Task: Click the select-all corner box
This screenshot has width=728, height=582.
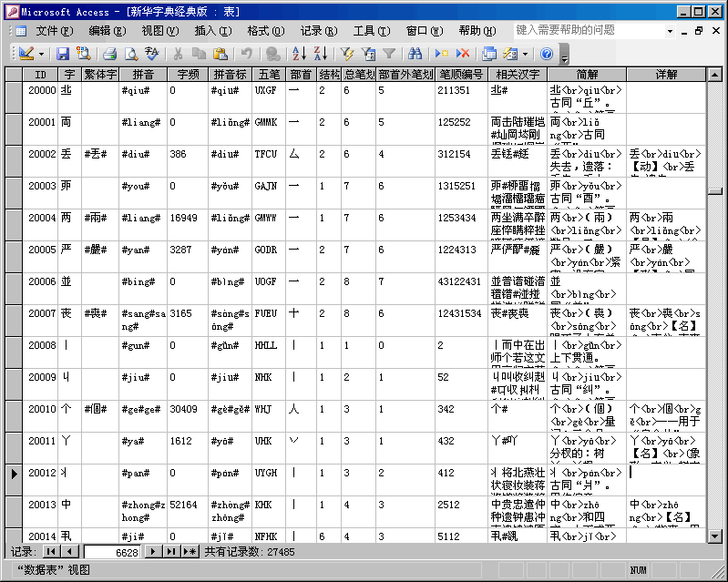Action: coord(14,75)
